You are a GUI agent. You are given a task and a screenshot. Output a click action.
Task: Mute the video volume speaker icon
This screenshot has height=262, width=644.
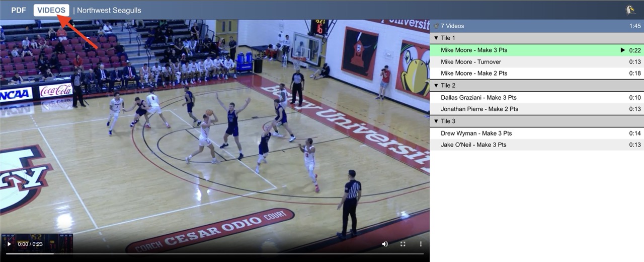(x=385, y=244)
